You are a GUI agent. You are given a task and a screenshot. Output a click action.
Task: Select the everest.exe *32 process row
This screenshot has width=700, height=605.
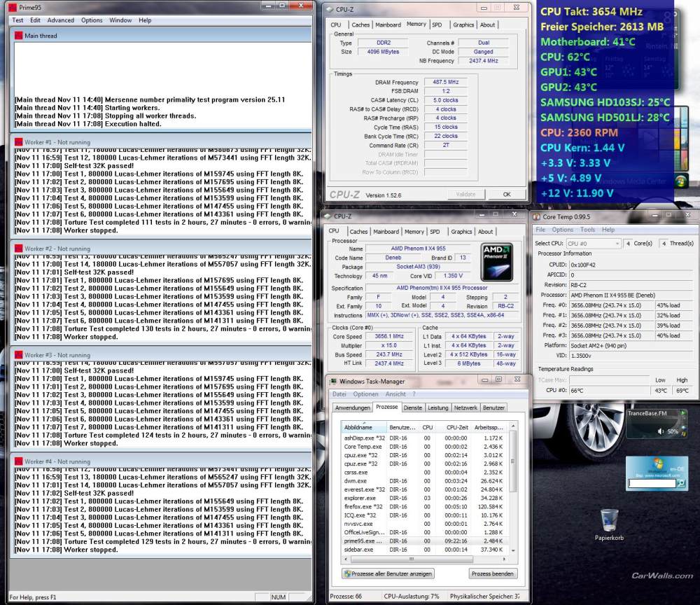pos(425,489)
